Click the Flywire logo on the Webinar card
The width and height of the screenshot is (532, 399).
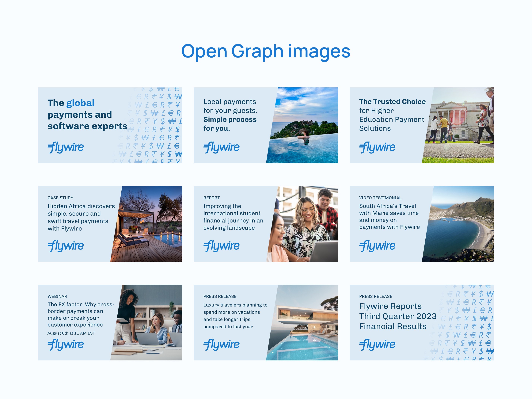66,344
